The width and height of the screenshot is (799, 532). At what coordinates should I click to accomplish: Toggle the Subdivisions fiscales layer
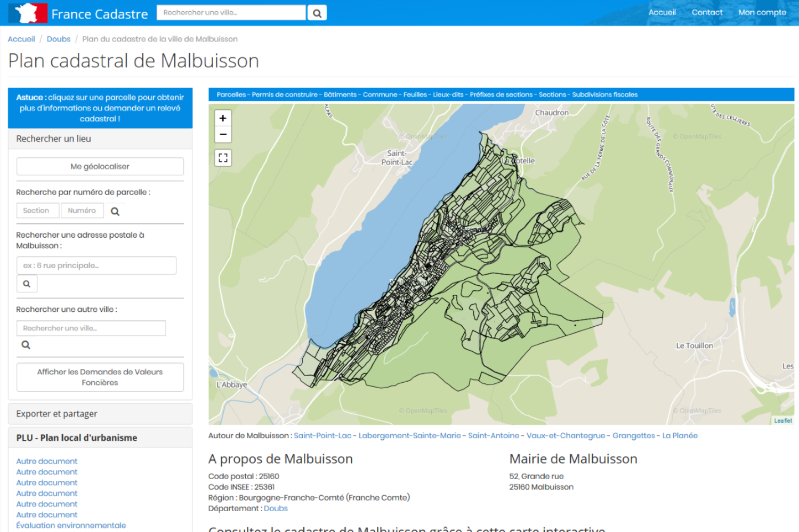click(x=604, y=94)
